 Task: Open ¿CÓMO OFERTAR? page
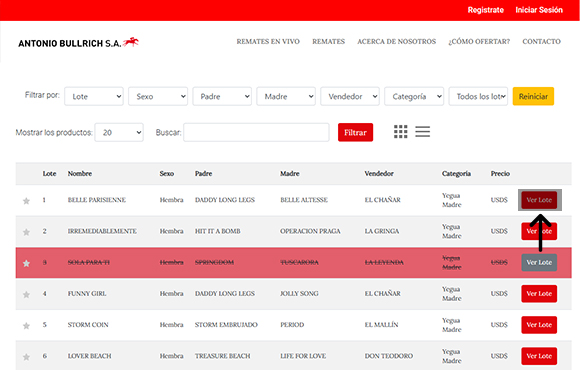(x=479, y=41)
